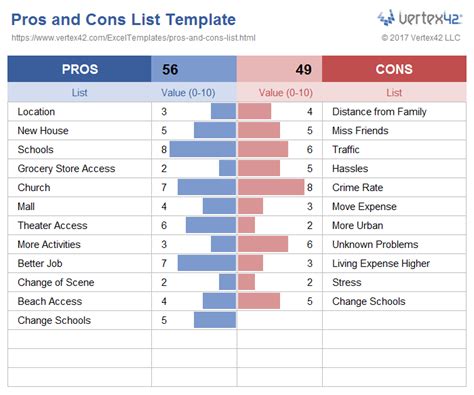Click the Traffic cons value 6
This screenshot has height=395, width=474.
click(x=310, y=149)
